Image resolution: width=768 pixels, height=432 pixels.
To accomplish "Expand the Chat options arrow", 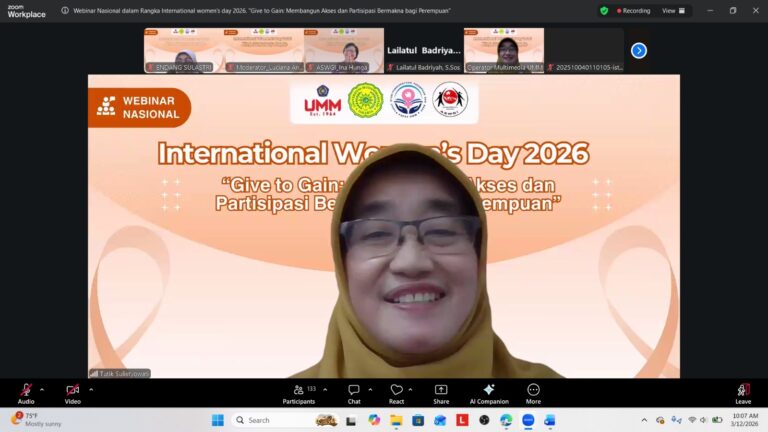I will [x=370, y=390].
